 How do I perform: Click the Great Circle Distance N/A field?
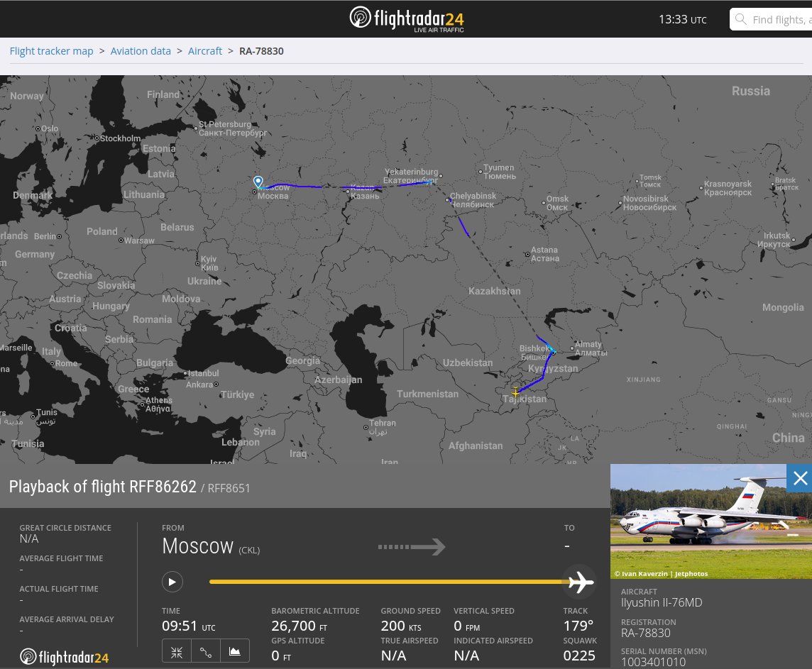tap(65, 533)
